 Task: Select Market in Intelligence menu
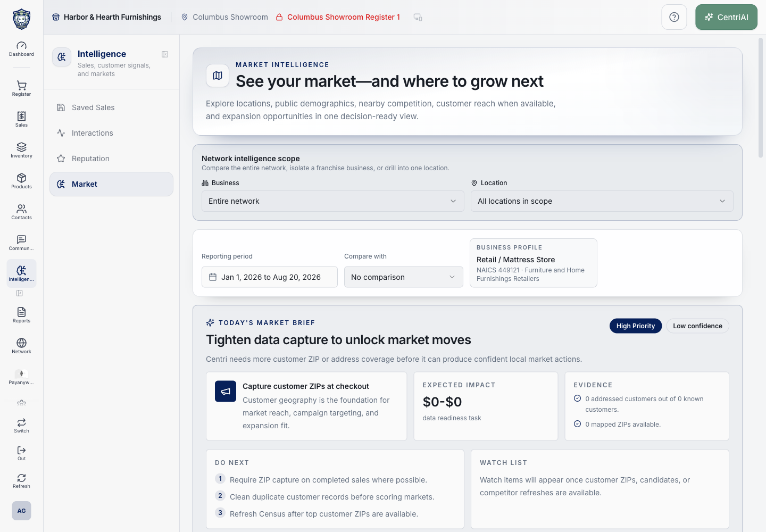[x=111, y=184]
